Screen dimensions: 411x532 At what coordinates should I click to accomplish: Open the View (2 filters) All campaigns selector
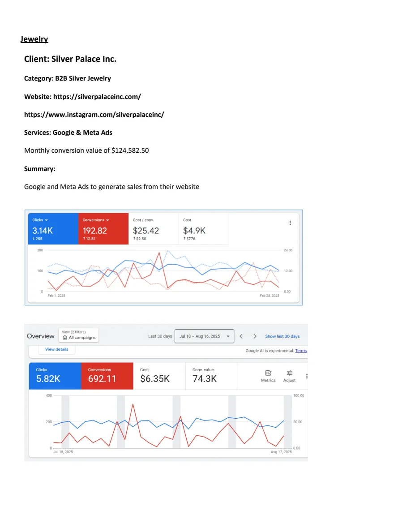[79, 335]
